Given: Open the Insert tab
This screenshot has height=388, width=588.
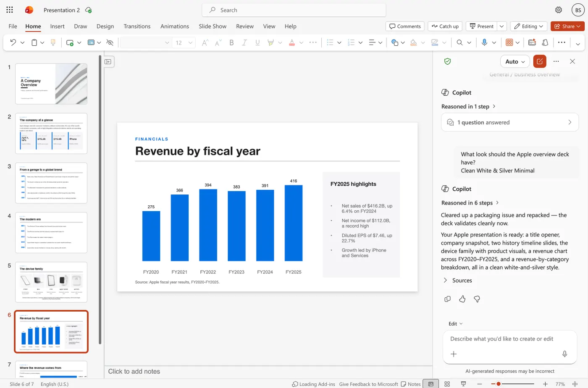Looking at the screenshot, I should click(x=58, y=26).
